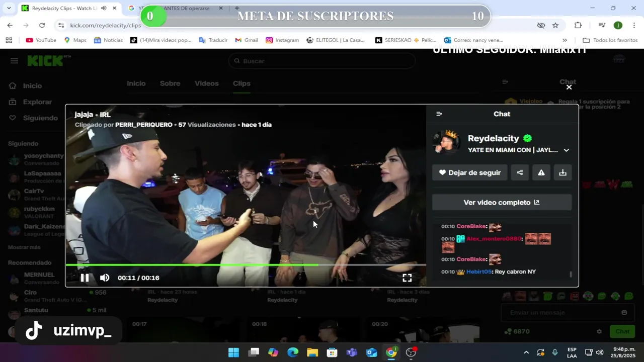
Task: Click the Buscar search field
Action: [322, 61]
